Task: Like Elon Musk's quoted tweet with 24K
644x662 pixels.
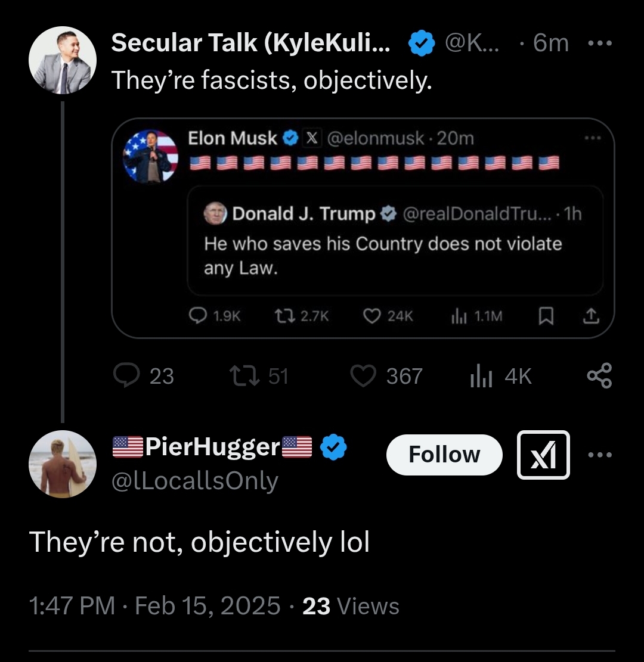Action: (x=388, y=316)
